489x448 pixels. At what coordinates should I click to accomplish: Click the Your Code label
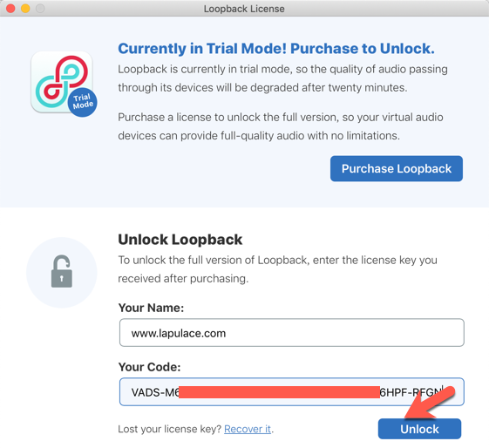[x=149, y=367]
